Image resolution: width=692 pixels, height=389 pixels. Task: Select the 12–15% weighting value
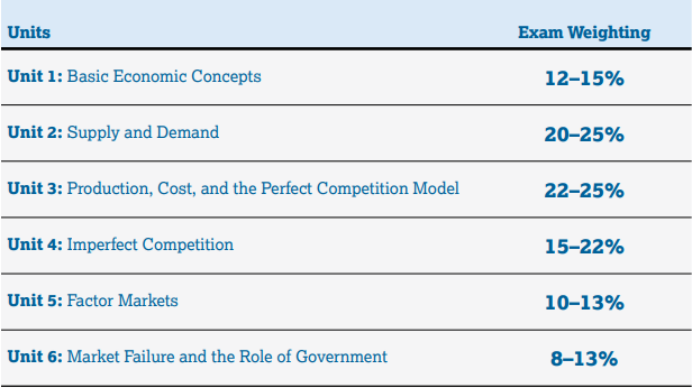pos(584,79)
